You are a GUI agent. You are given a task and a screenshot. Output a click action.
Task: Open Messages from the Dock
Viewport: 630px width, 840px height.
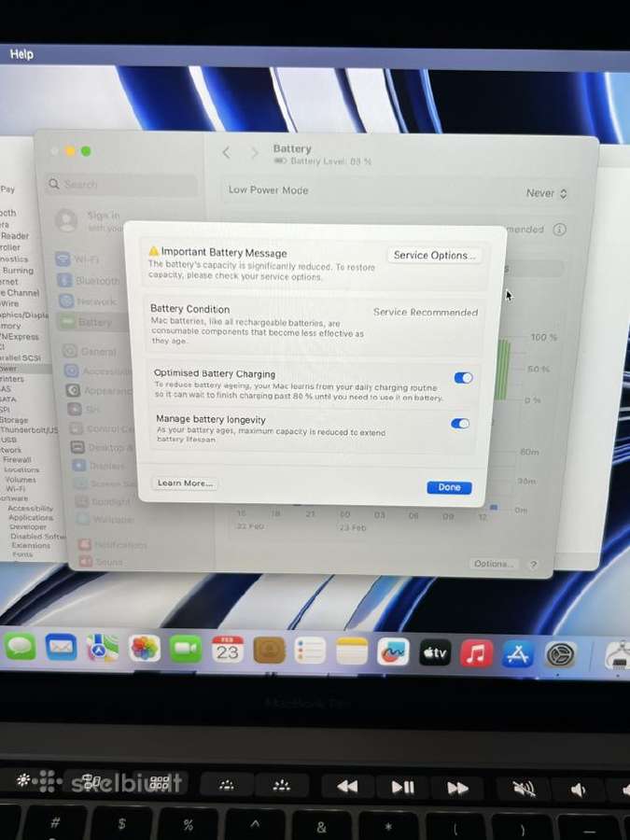pyautogui.click(x=20, y=647)
